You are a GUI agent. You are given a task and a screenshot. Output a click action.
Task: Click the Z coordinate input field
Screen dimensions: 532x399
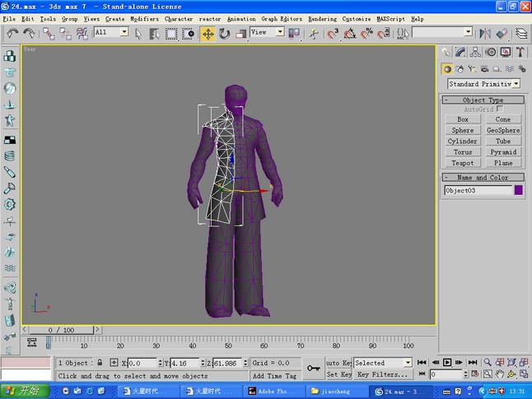227,363
